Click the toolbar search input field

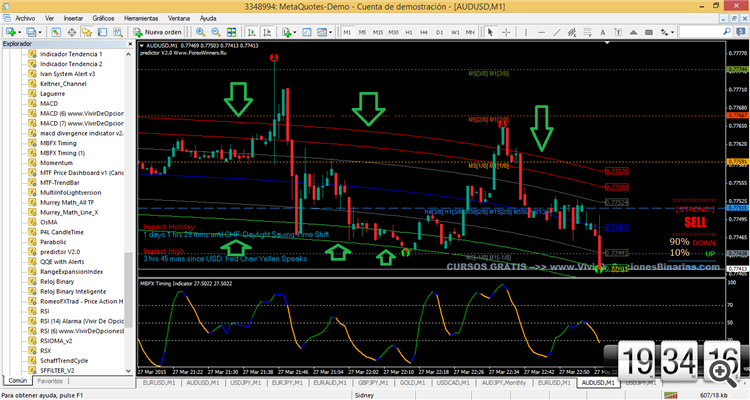click(701, 32)
